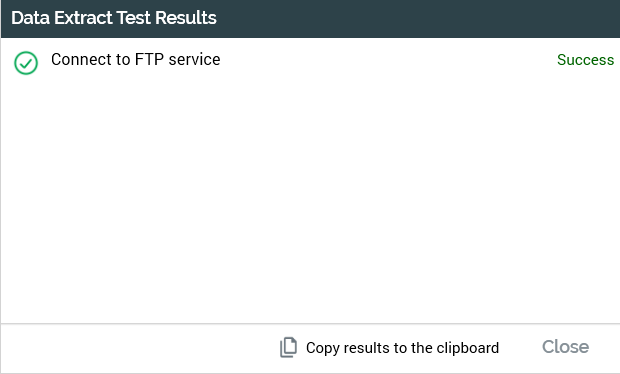Click the Data Extract Test Results title bar
This screenshot has width=620, height=374.
[310, 19]
